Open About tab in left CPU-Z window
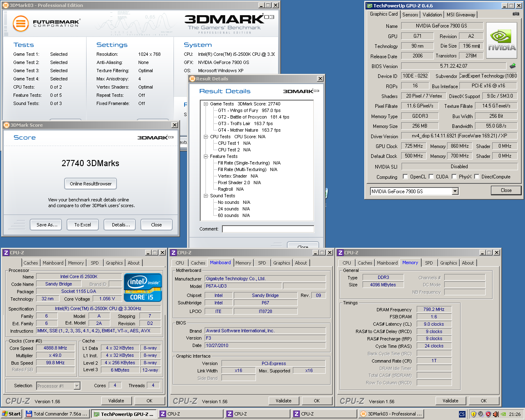The height and width of the screenshot is (420, 525). tap(134, 263)
